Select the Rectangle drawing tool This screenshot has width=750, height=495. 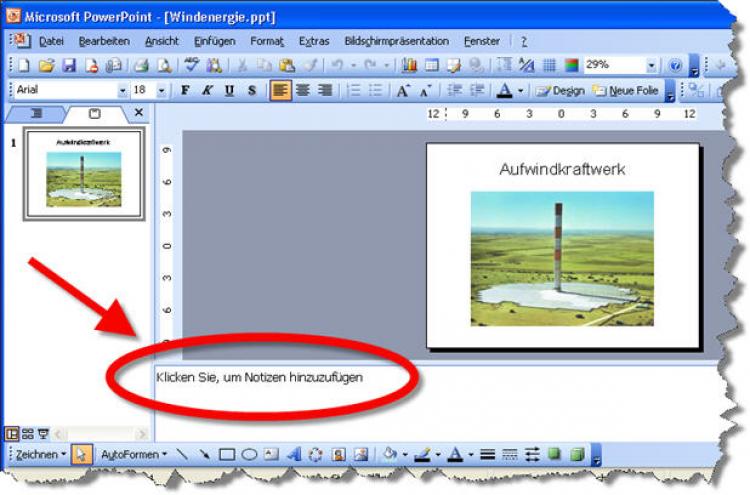click(x=227, y=454)
